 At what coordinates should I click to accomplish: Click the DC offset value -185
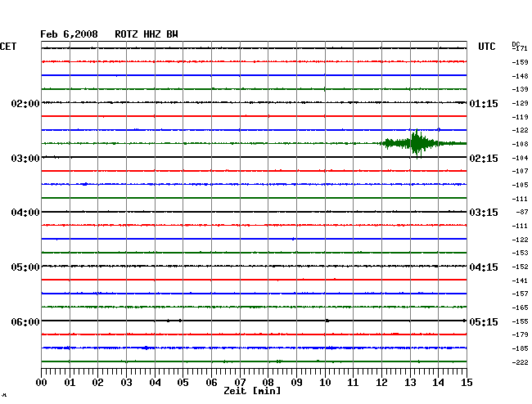pyautogui.click(x=520, y=348)
